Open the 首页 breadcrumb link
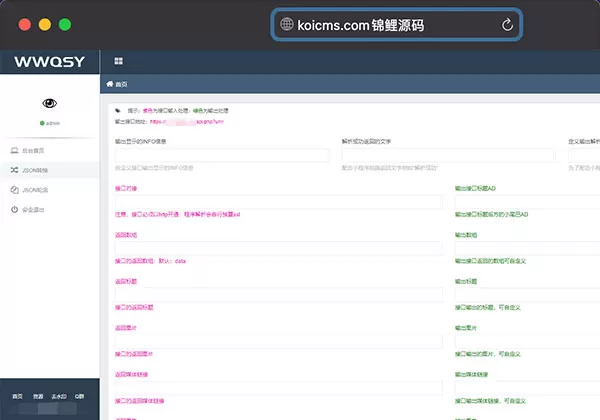The height and width of the screenshot is (420, 600). [x=121, y=85]
